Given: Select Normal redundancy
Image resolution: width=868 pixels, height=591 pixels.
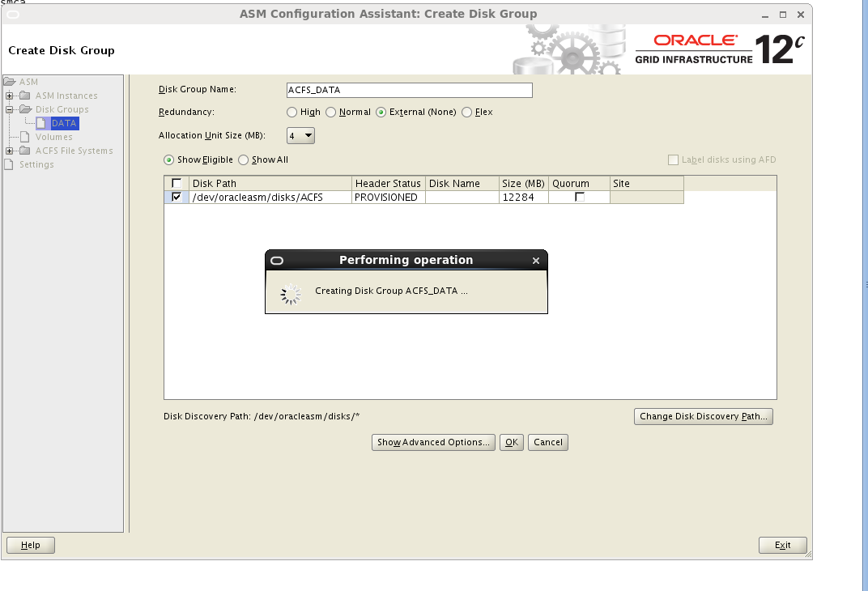Looking at the screenshot, I should click(330, 113).
